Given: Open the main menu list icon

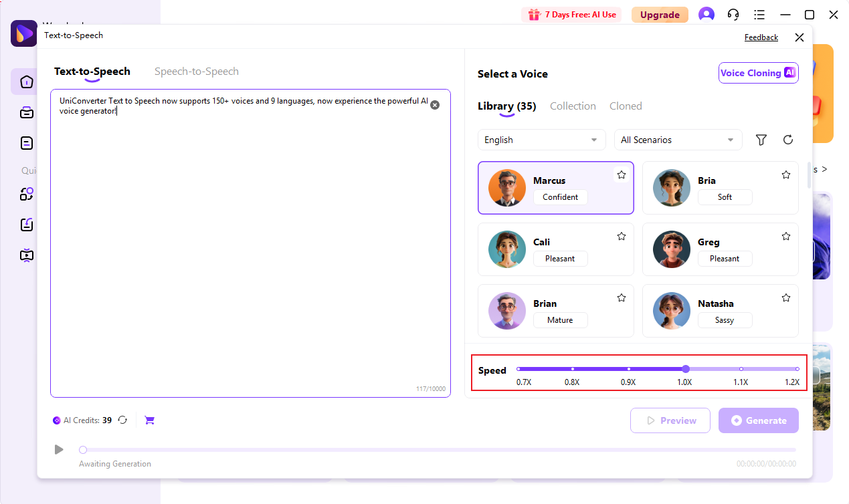Looking at the screenshot, I should pyautogui.click(x=759, y=15).
